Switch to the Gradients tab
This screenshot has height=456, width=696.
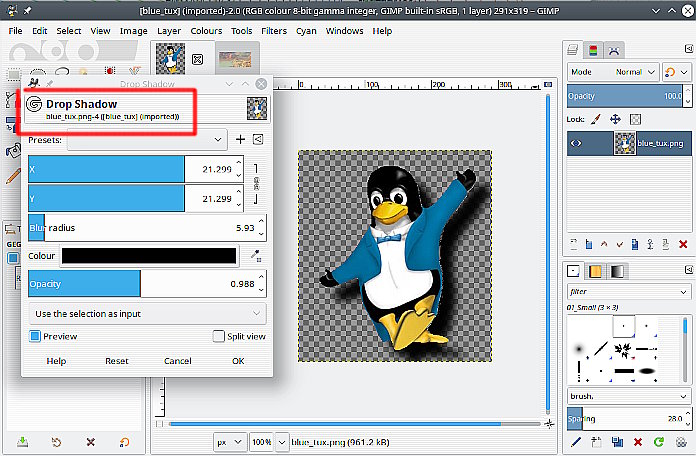point(617,271)
